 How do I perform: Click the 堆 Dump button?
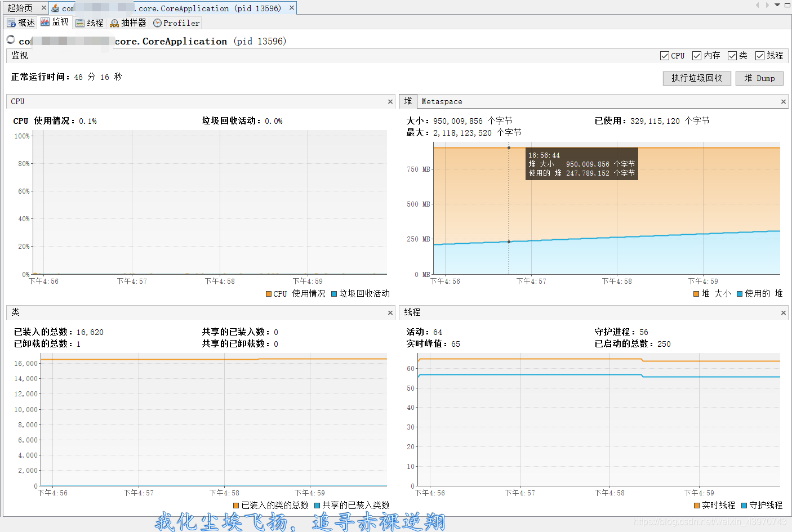point(759,78)
